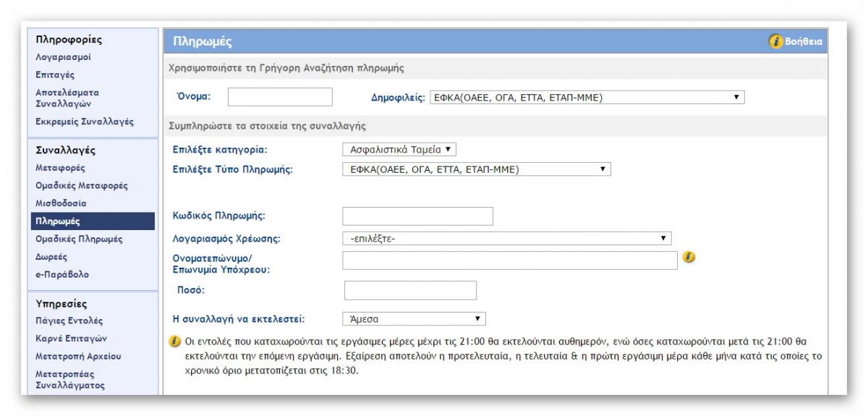868x416 pixels.
Task: Open the Δημοφιλείς dropdown
Action: tap(587, 98)
